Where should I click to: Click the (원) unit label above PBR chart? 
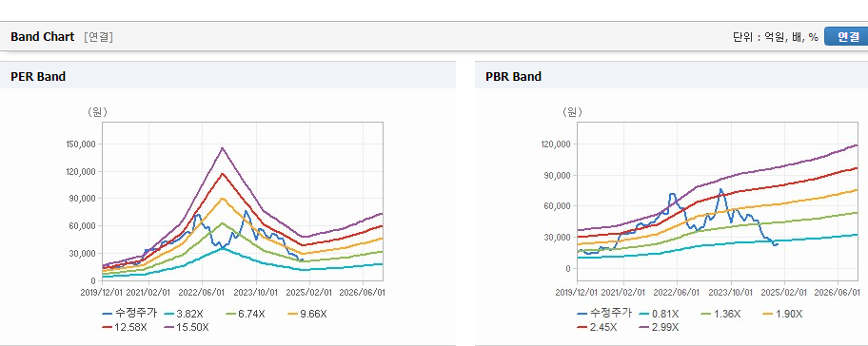572,112
